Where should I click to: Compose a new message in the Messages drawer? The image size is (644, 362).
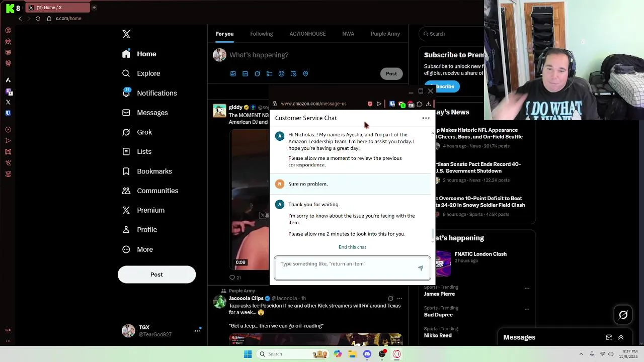609,337
